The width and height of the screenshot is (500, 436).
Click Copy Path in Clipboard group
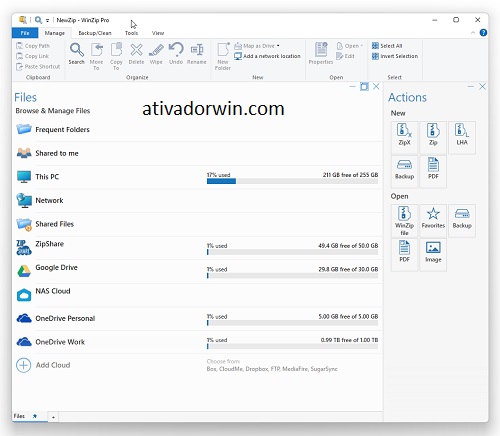pos(33,46)
